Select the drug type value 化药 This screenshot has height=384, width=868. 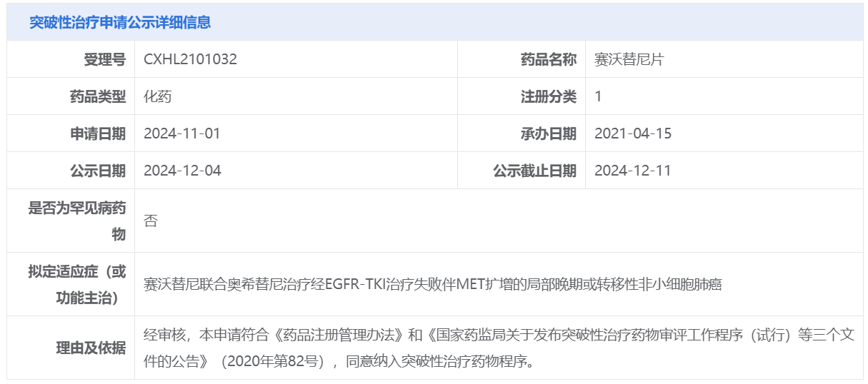[x=158, y=96]
